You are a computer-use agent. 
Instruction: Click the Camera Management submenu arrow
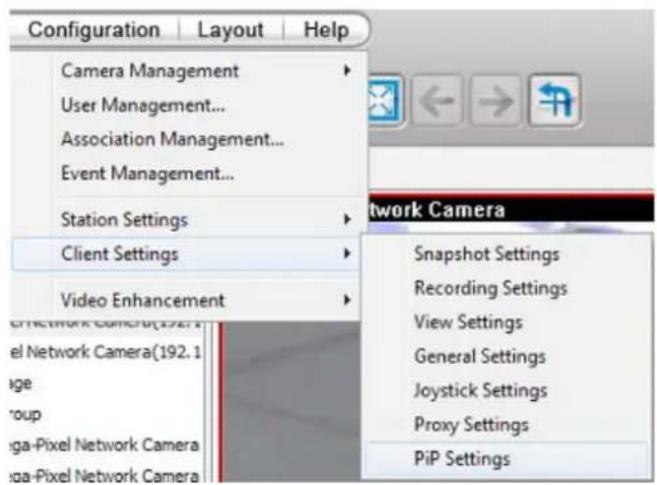[x=347, y=70]
